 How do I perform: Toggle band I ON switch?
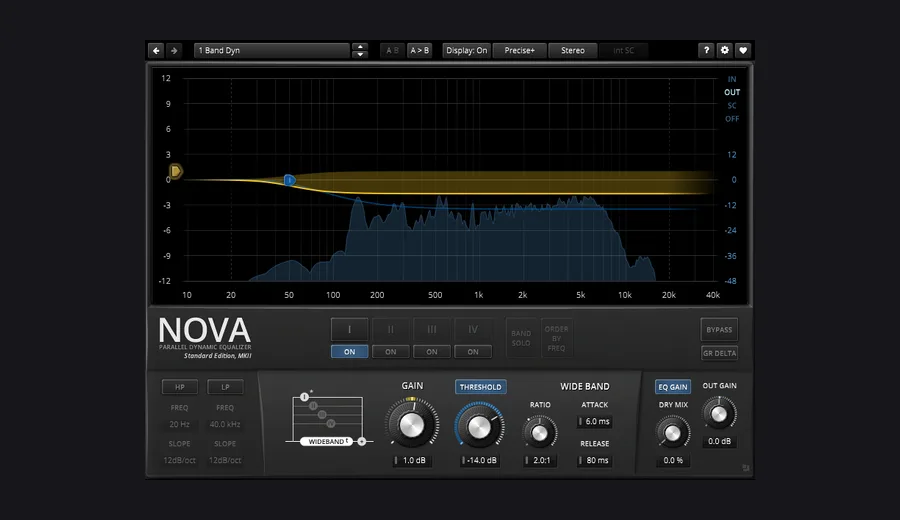tap(350, 352)
